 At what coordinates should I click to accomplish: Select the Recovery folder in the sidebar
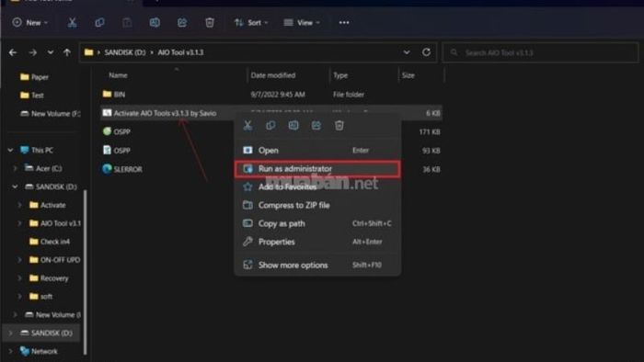pos(49,278)
